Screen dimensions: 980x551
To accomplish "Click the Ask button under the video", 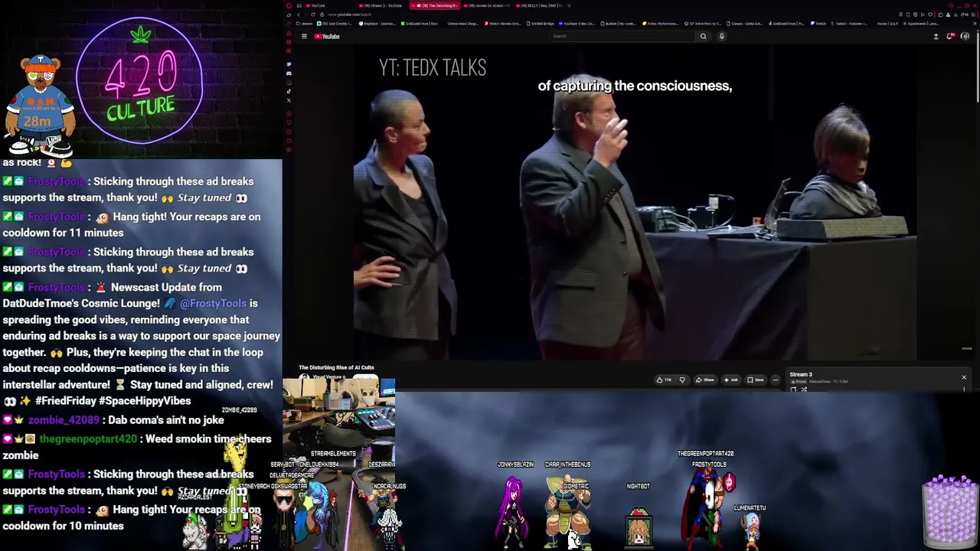I will [x=731, y=380].
